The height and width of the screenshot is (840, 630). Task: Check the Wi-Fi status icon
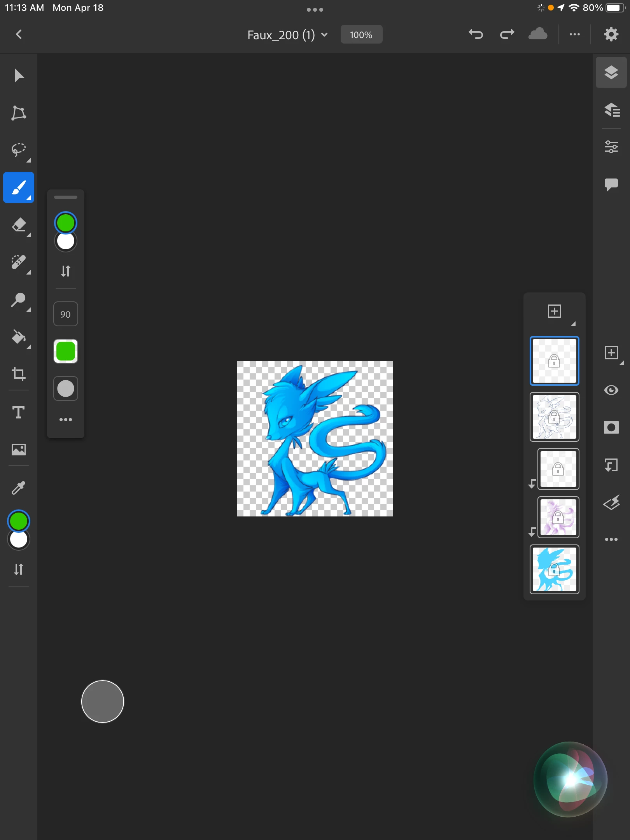click(574, 8)
